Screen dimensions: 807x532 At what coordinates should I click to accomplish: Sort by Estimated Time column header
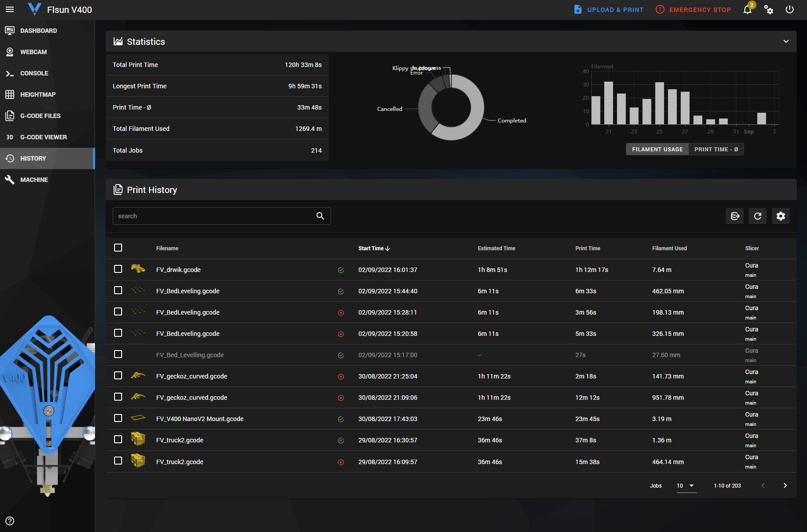click(x=496, y=248)
